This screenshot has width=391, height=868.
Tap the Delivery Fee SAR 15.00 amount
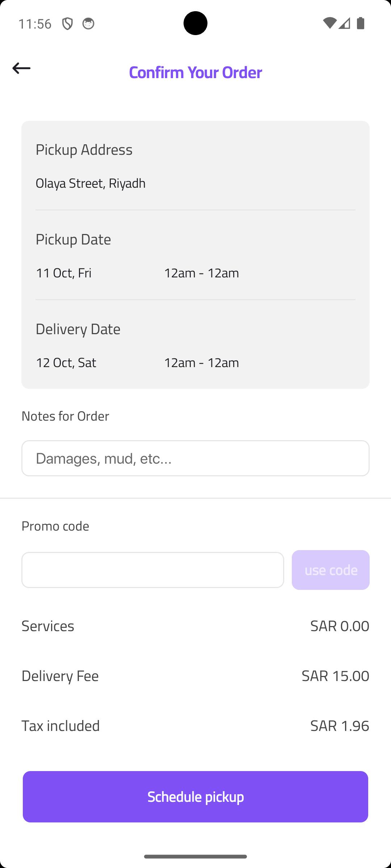pyautogui.click(x=335, y=676)
